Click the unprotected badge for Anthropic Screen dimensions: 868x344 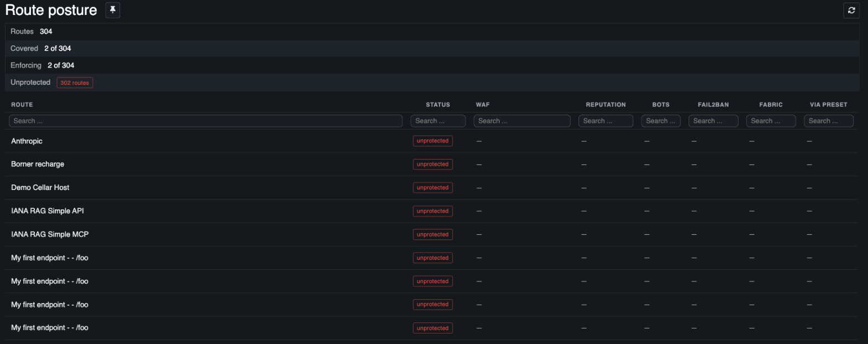[433, 141]
